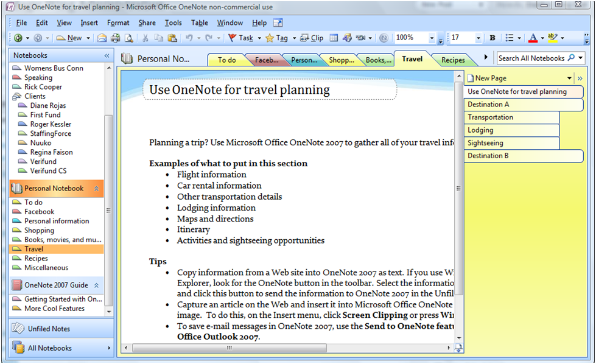Click the Insert Table grid icon
This screenshot has height=364, width=596.
click(334, 38)
